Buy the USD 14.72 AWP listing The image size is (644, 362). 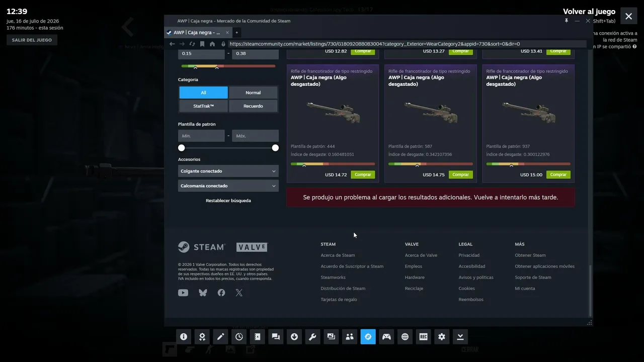[x=363, y=174]
